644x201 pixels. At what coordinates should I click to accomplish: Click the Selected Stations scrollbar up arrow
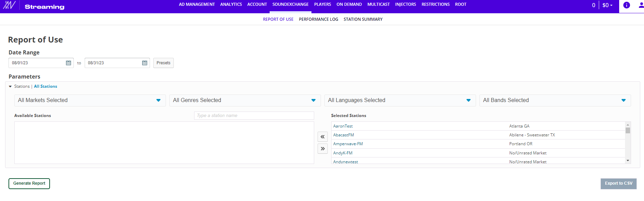(x=628, y=125)
